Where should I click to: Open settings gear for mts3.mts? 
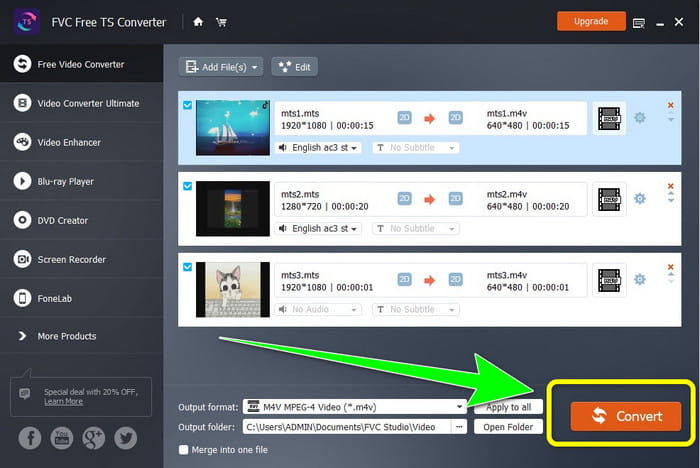[640, 279]
